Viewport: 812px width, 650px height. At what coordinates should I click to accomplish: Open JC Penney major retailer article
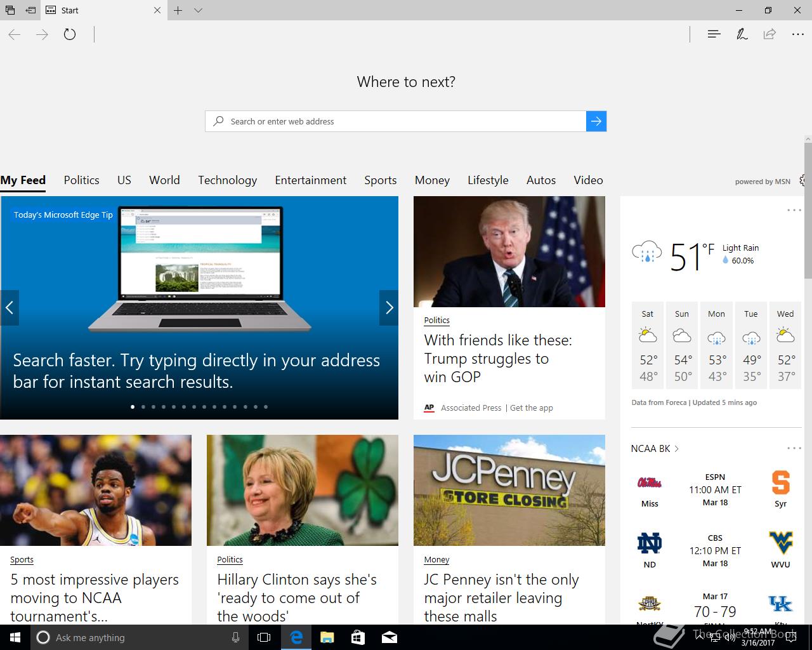[x=501, y=597]
